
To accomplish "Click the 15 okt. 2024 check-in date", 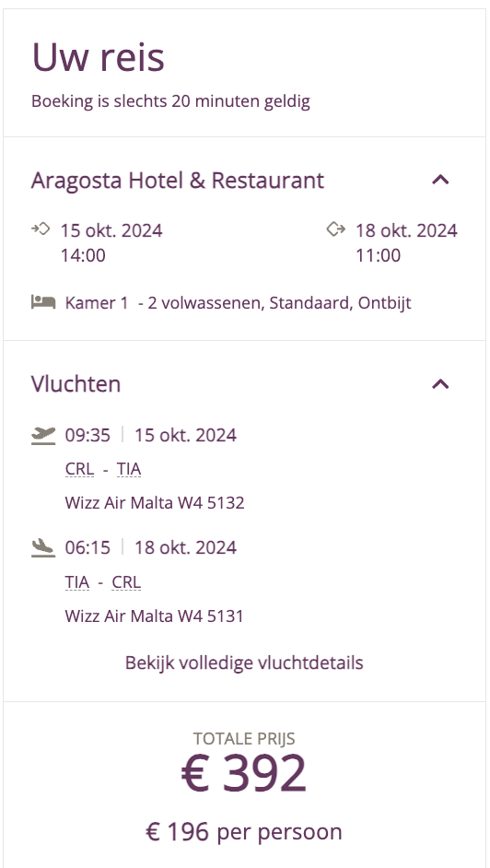I will [111, 230].
